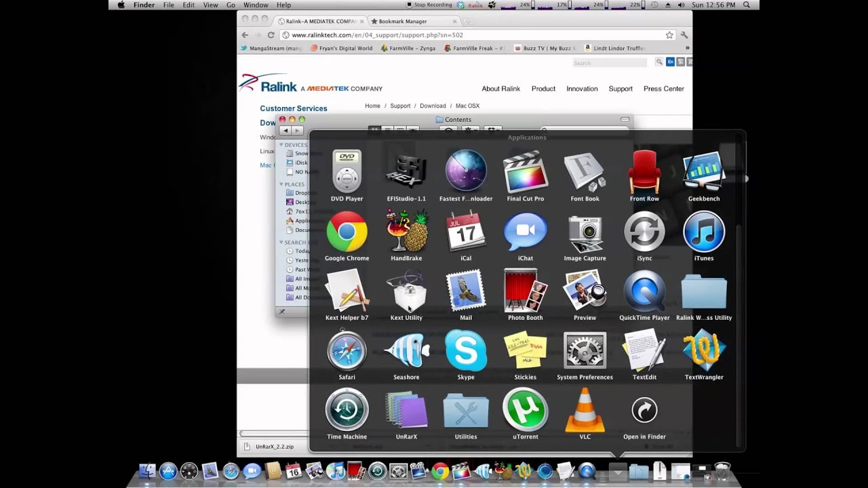868x488 pixels.
Task: Open Fastest Free YouTube Downloader icon
Action: tap(466, 171)
